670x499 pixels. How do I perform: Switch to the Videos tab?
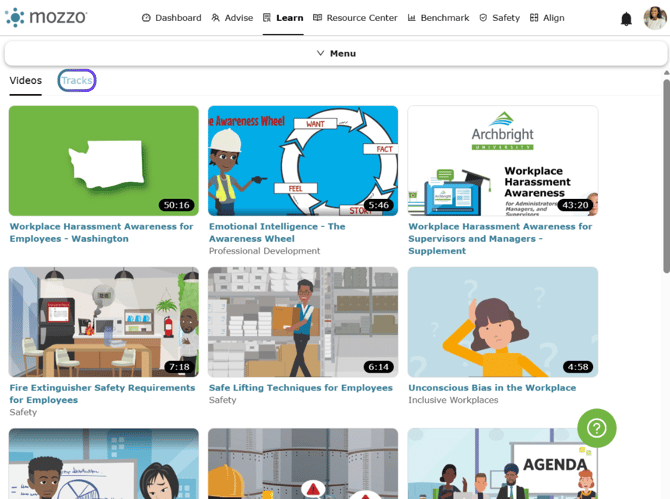[x=26, y=81]
